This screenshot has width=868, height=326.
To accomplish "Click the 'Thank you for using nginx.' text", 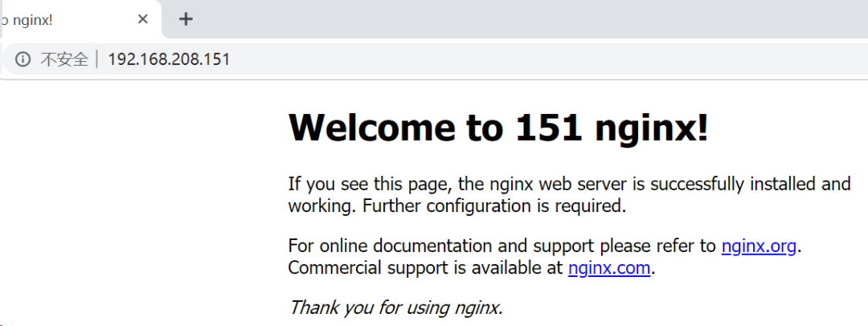I will (x=396, y=308).
